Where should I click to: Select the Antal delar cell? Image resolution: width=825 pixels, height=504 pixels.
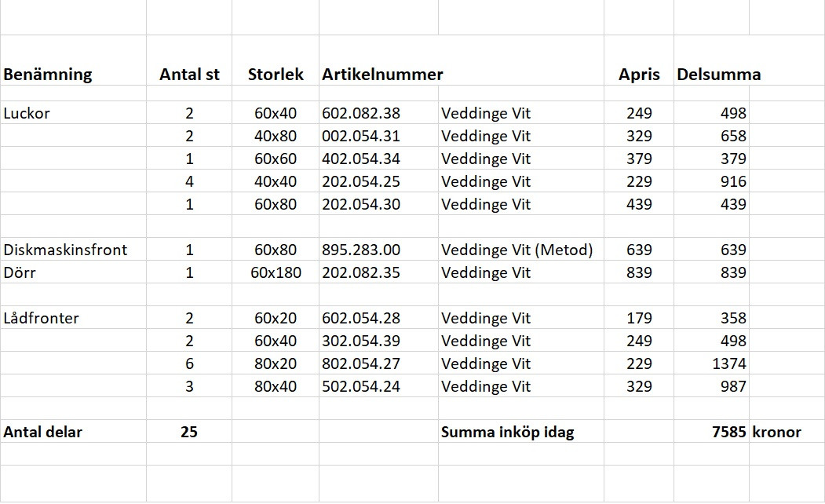click(x=73, y=432)
